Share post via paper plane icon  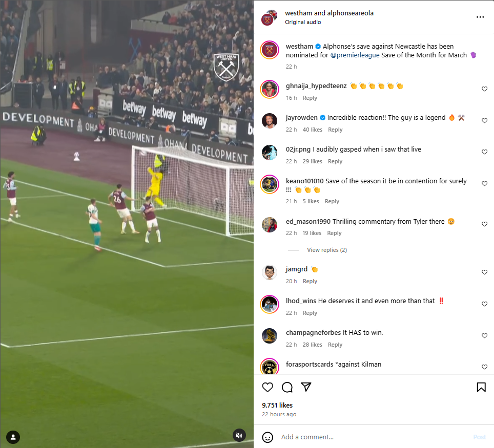coord(306,387)
